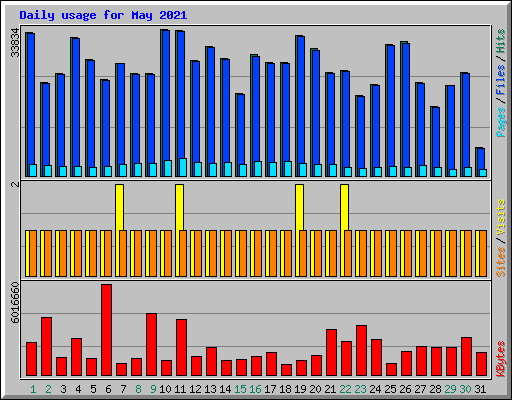512x400 pixels.
Task: Click the 33834 axis value
Action: [15, 43]
